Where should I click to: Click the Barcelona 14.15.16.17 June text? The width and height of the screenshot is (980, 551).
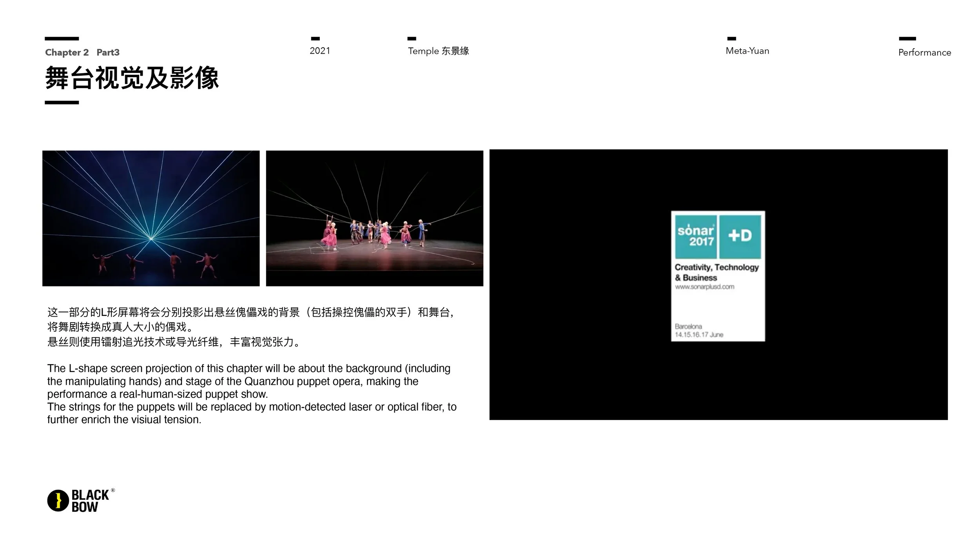[x=699, y=330]
